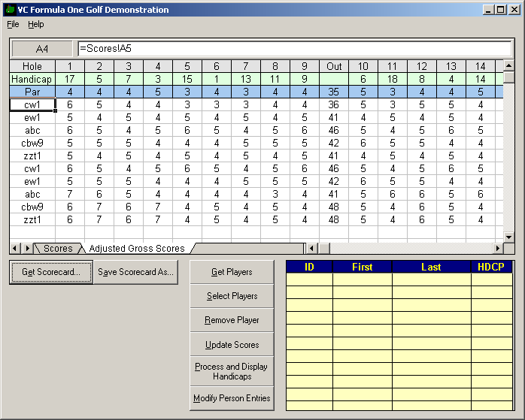Click the horizontal scrollbar right arrow
The image size is (525, 420).
pos(496,248)
